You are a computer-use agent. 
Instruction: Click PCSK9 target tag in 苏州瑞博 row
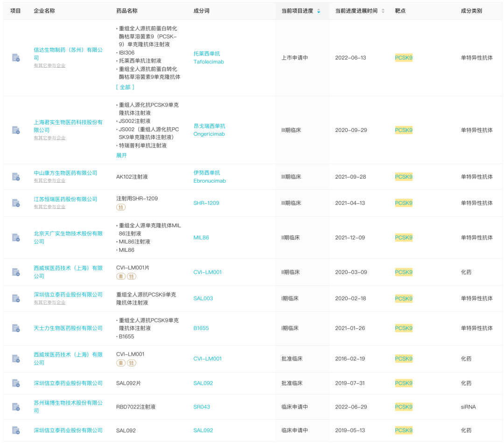[404, 407]
